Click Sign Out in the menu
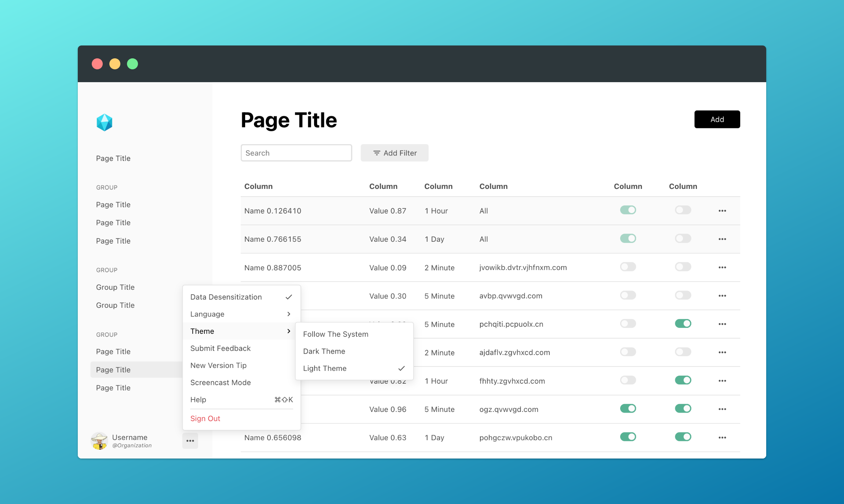 pyautogui.click(x=205, y=419)
